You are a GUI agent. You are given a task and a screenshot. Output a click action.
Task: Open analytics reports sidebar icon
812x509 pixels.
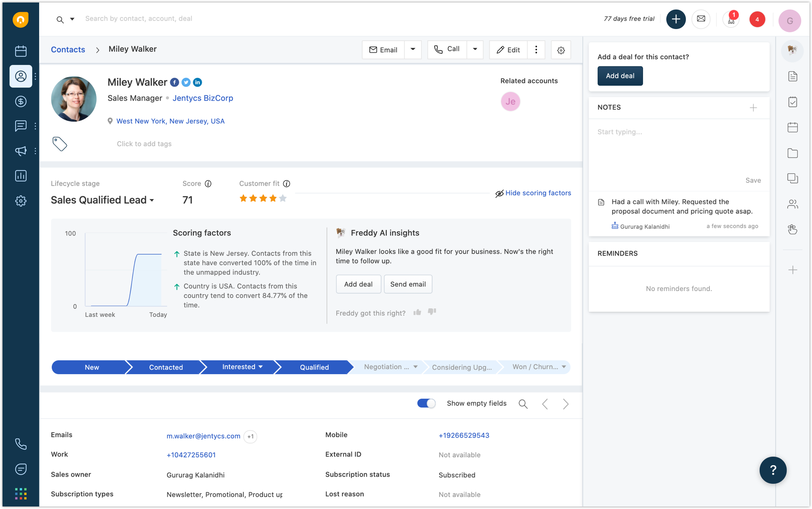point(21,176)
